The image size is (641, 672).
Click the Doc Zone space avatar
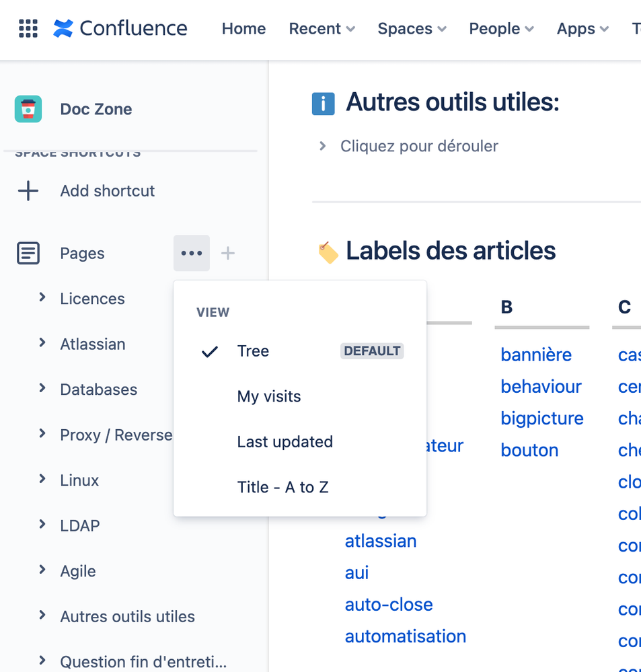coord(28,109)
